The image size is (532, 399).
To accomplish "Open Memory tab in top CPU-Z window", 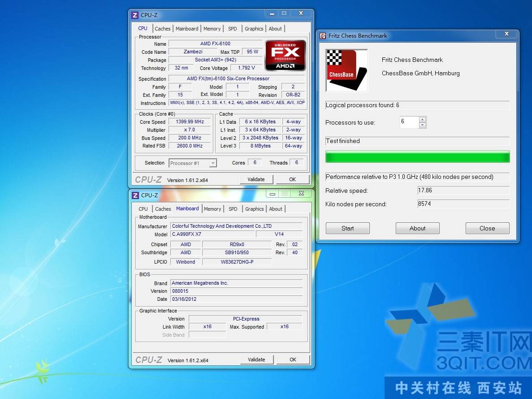I will (x=212, y=29).
